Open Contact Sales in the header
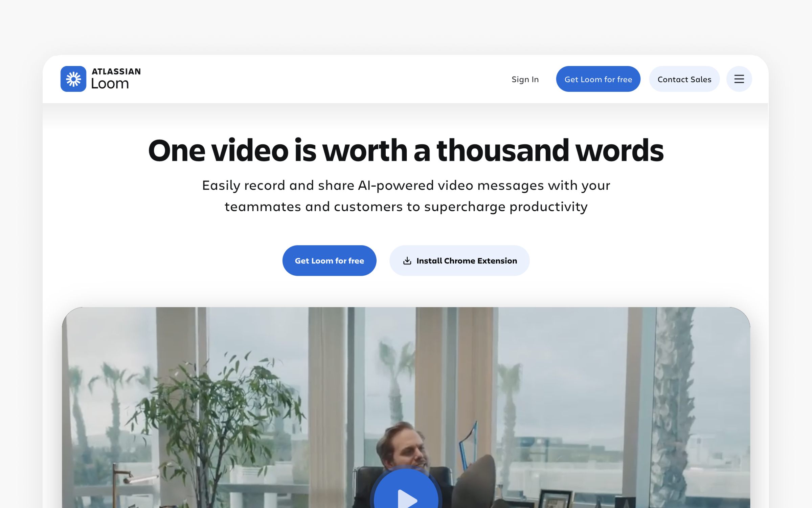The image size is (812, 508). (684, 79)
